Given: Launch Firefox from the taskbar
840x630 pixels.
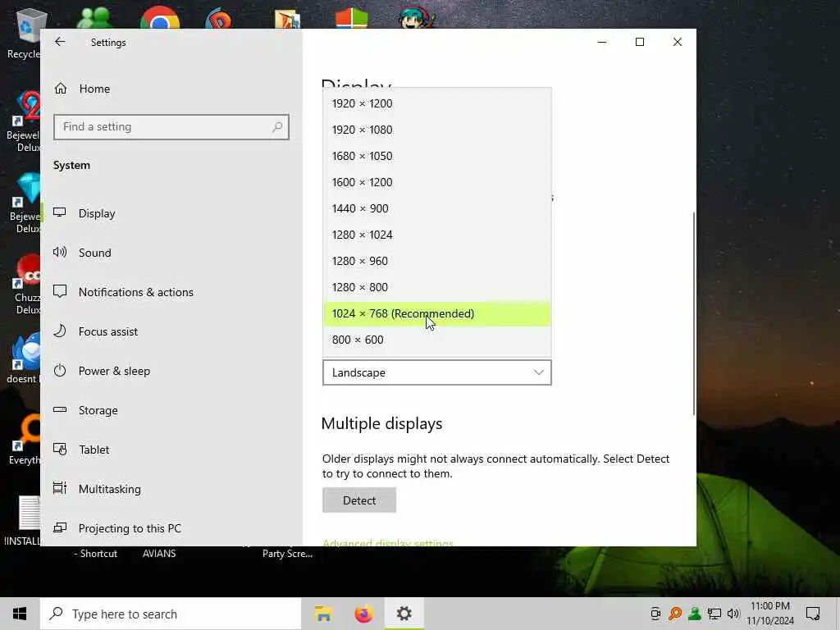Looking at the screenshot, I should 363,614.
